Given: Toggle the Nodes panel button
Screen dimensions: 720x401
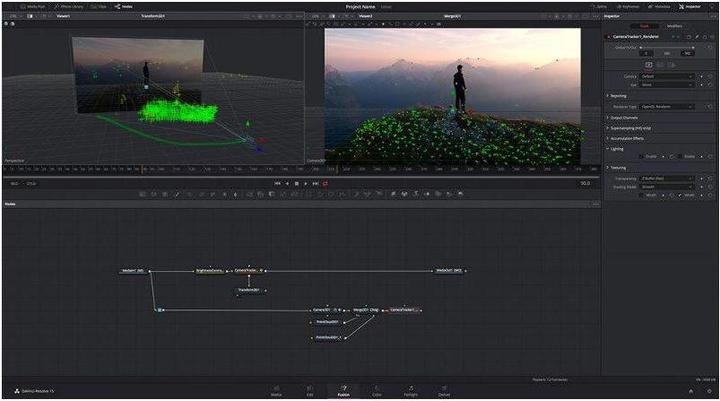Looking at the screenshot, I should click(124, 7).
